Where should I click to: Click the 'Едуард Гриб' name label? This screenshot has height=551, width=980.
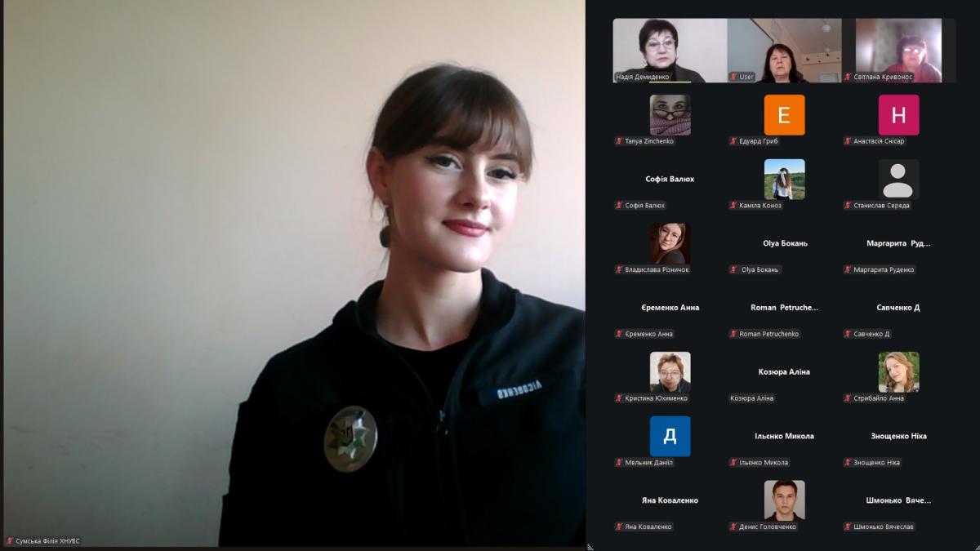(759, 141)
